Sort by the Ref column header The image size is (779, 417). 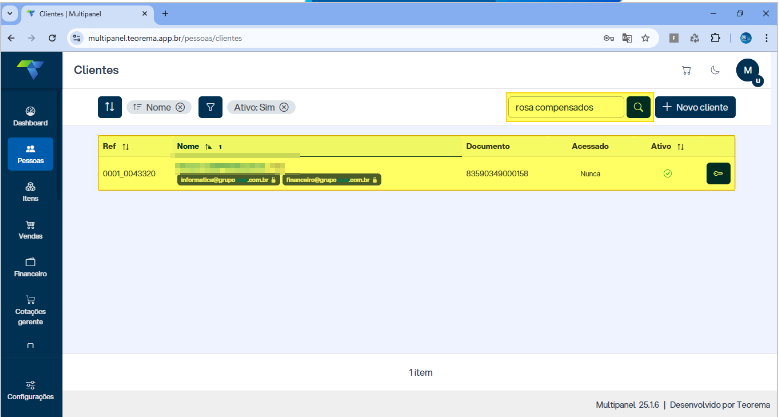[115, 146]
